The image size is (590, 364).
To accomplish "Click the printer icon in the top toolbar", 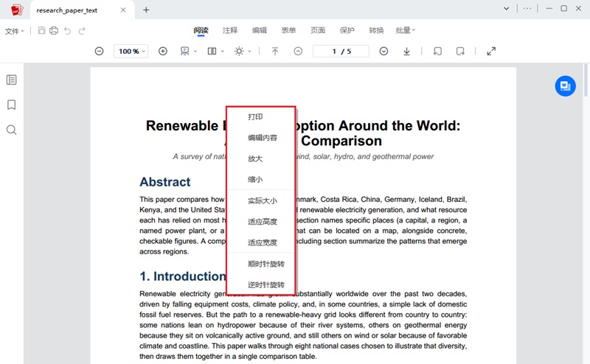I will pos(54,30).
